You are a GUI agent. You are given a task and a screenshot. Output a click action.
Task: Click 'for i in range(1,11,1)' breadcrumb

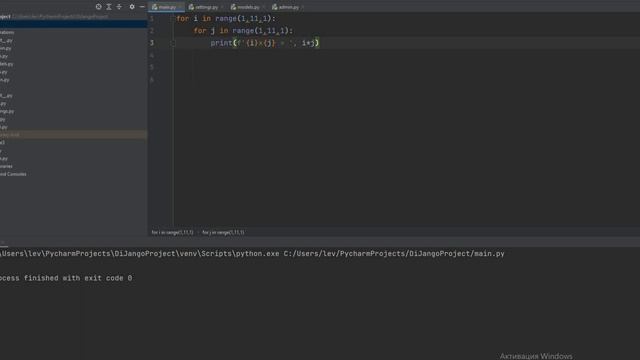pyautogui.click(x=172, y=232)
